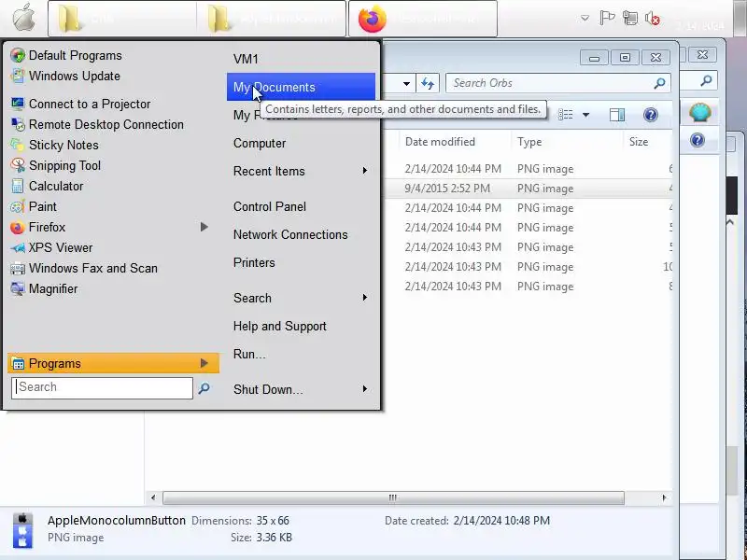Open Control Panel

pos(270,206)
